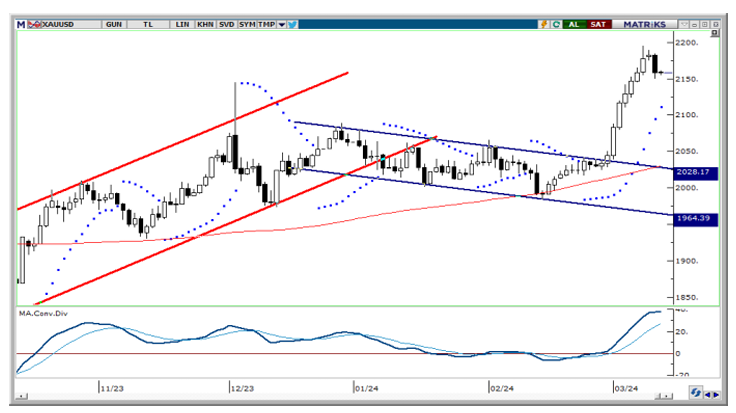This screenshot has width=736, height=413.
Task: Open the GUN period selector
Action: (114, 23)
